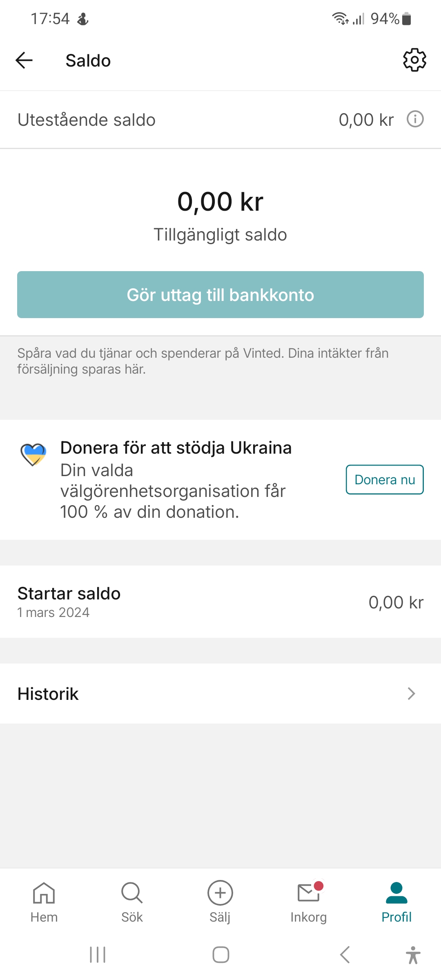Open the Historik row

pyautogui.click(x=204, y=693)
